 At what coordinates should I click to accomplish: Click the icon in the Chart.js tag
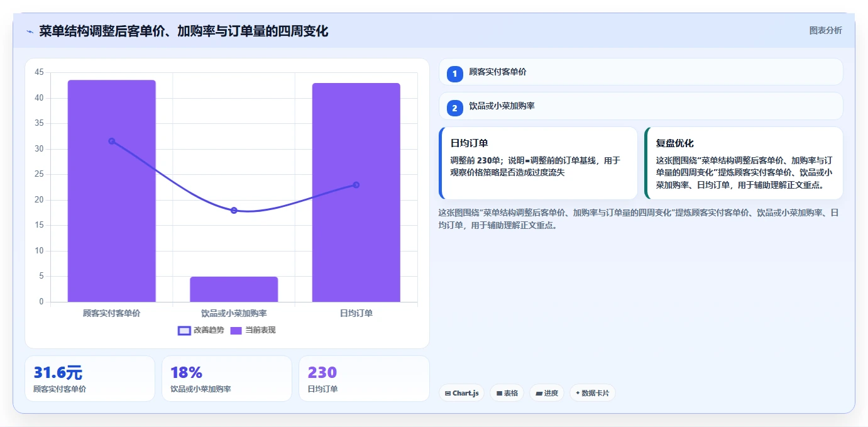pos(448,393)
